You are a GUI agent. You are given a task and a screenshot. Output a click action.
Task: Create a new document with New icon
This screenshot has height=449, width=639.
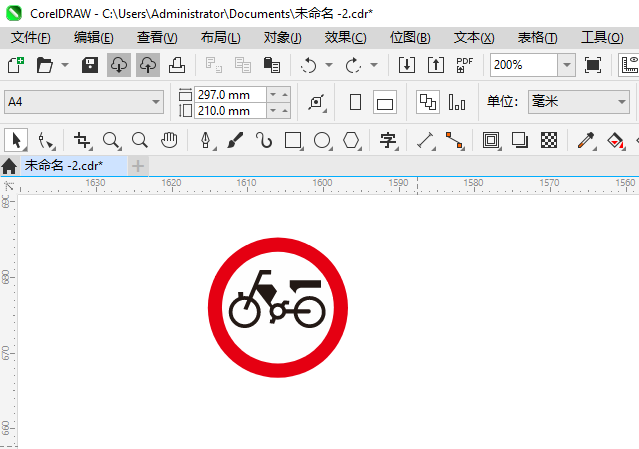pos(15,65)
